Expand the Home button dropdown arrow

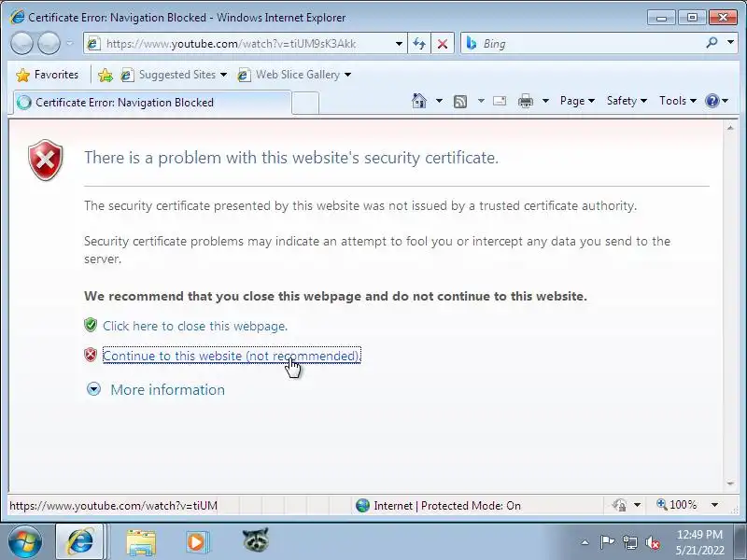[439, 101]
